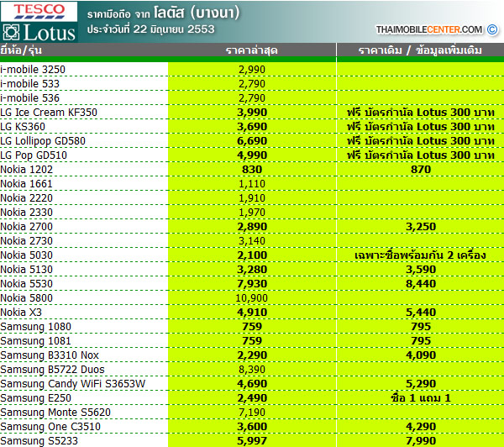Click the 3,990 price of LG Ice Cream
Viewport: 504px width, 447px height.
[252, 113]
